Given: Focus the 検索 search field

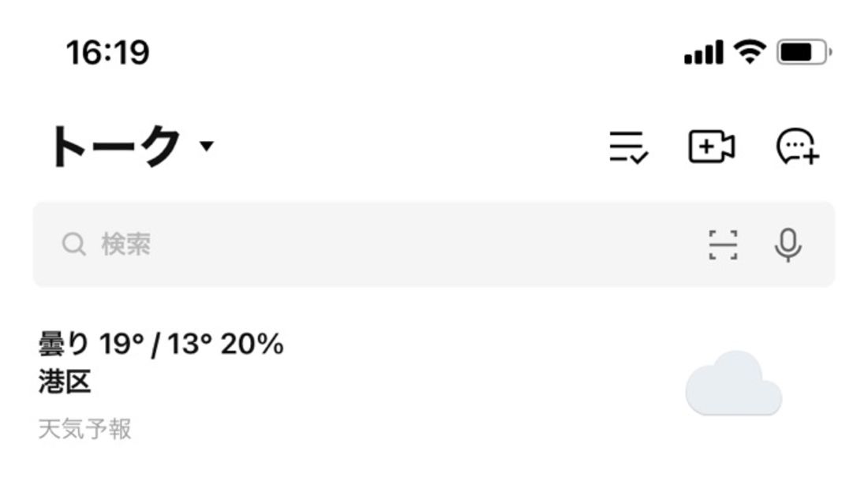Looking at the screenshot, I should pos(434,244).
